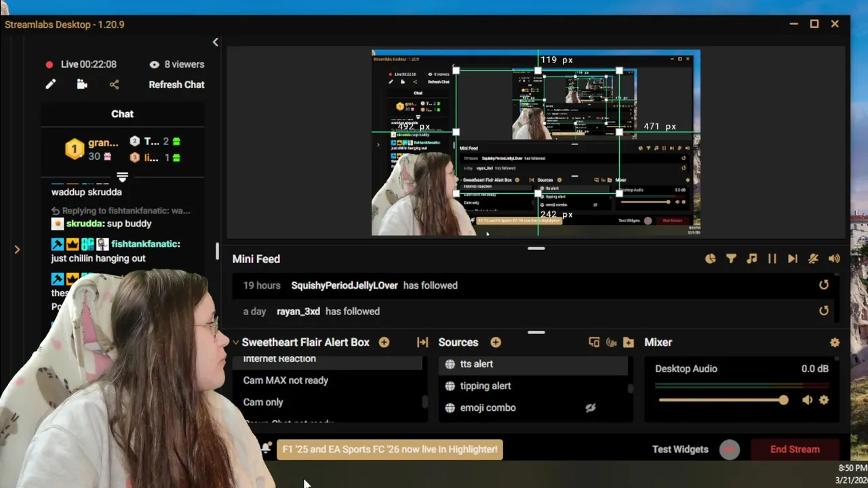The height and width of the screenshot is (488, 868).
Task: Click the sources list scrollbar
Action: coord(631,389)
